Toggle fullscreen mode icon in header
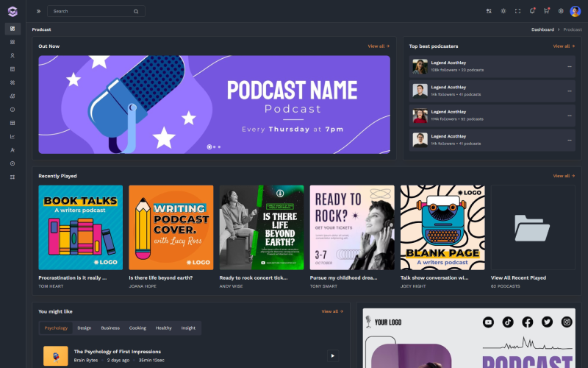Screen dimensions: 588x368 pos(517,11)
